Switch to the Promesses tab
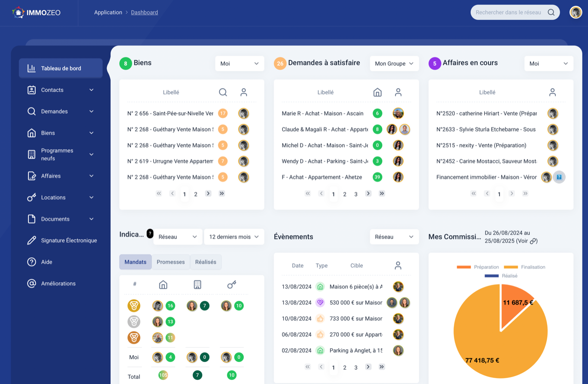This screenshot has height=384, width=588. tap(170, 262)
